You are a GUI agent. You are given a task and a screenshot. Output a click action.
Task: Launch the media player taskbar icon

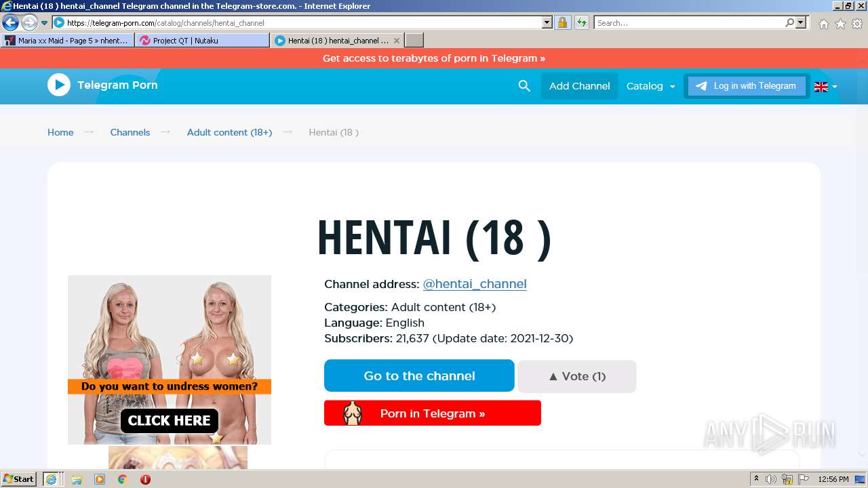100,479
